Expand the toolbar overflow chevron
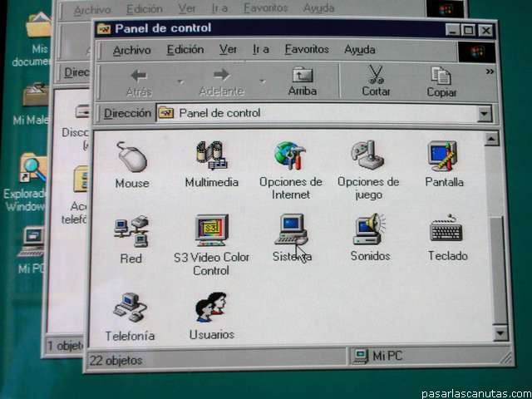The image size is (532, 399). point(490,72)
